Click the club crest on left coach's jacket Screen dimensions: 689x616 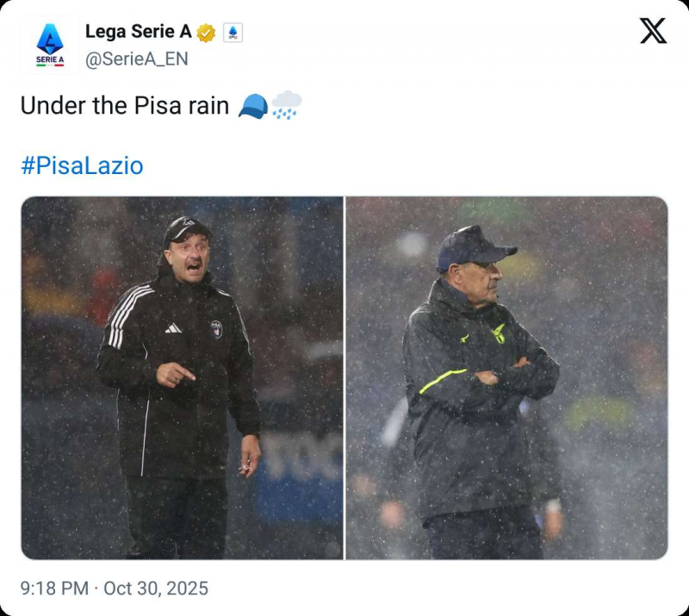tap(215, 328)
